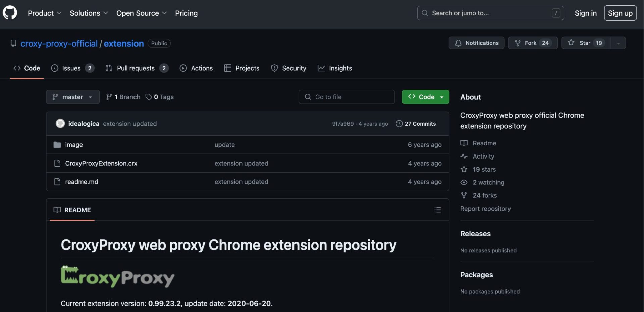Click the CroxyProxy logo image
Viewport: 644px width, 312px height.
(x=117, y=276)
